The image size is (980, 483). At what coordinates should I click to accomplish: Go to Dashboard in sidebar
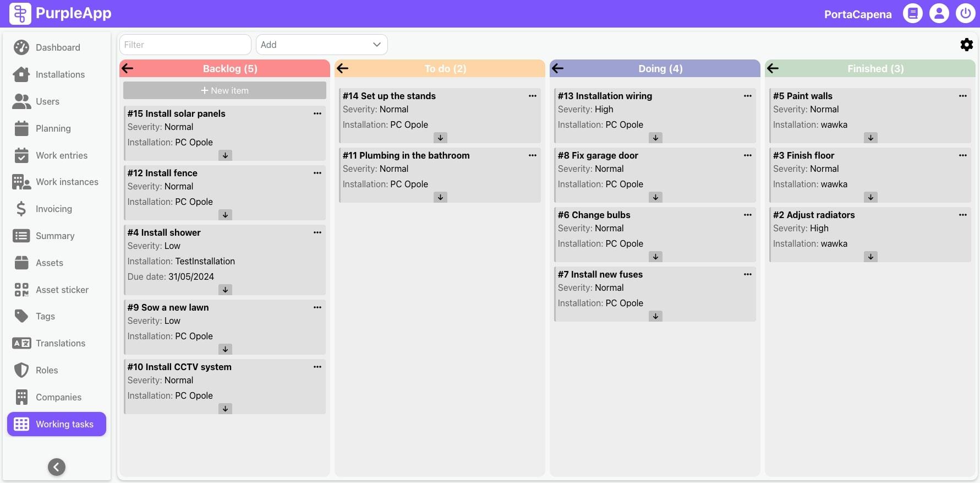point(57,47)
